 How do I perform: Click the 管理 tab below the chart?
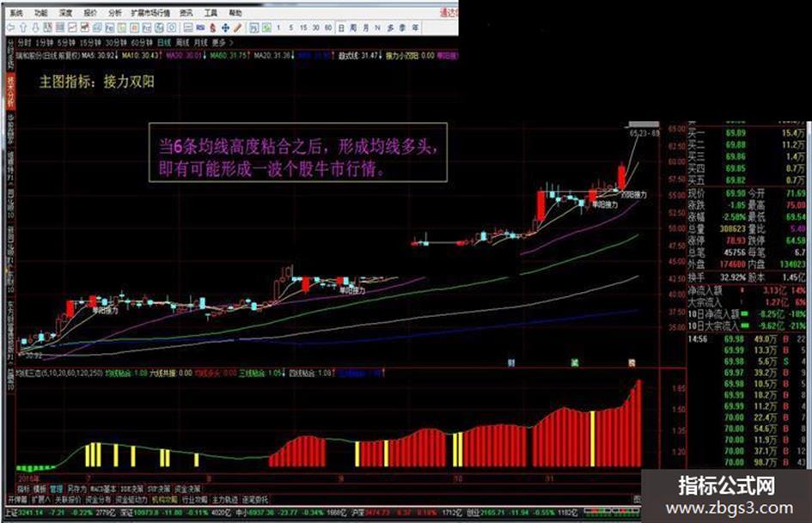[x=56, y=489]
